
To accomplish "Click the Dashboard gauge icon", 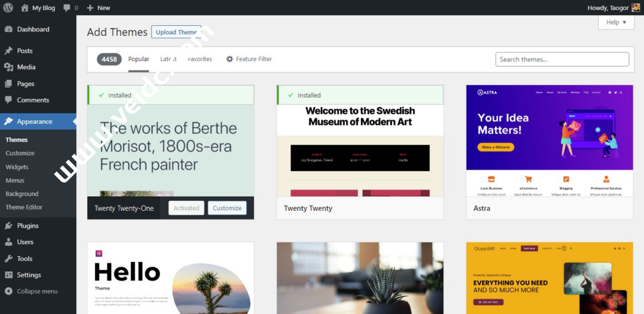I will point(9,29).
